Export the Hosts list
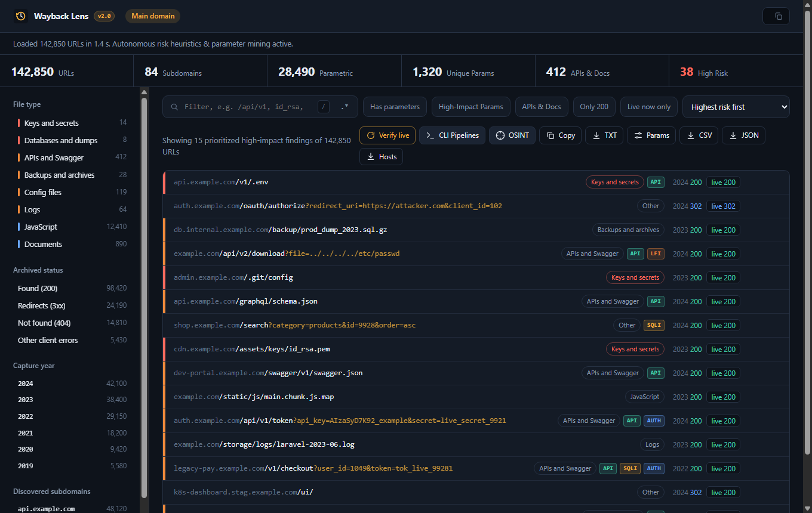The image size is (812, 513). [x=381, y=156]
